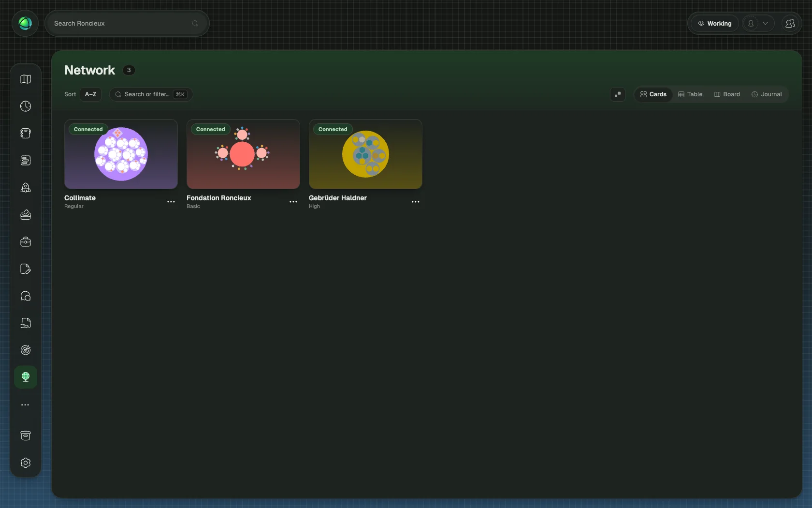Open the Gebrüder Haldner yellow thumbnail

point(365,154)
